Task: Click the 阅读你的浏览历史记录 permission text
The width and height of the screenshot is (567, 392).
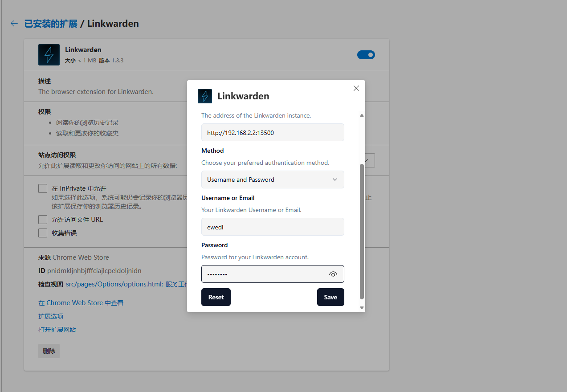Action: pos(87,122)
